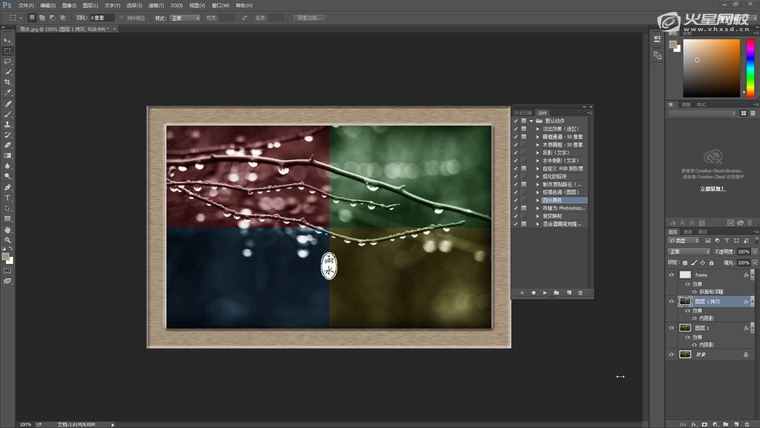This screenshot has height=428, width=760.
Task: Delete layer using Layers panel trash icon
Action: point(749,423)
